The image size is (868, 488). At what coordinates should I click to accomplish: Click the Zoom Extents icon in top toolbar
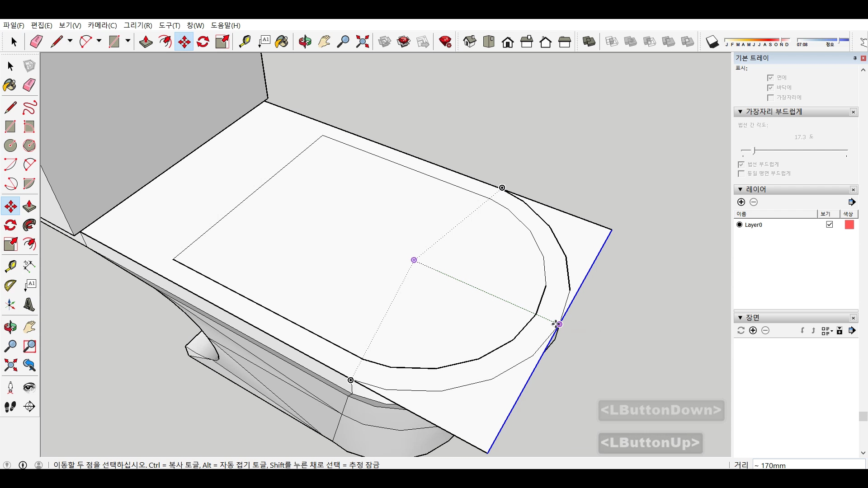pos(363,42)
